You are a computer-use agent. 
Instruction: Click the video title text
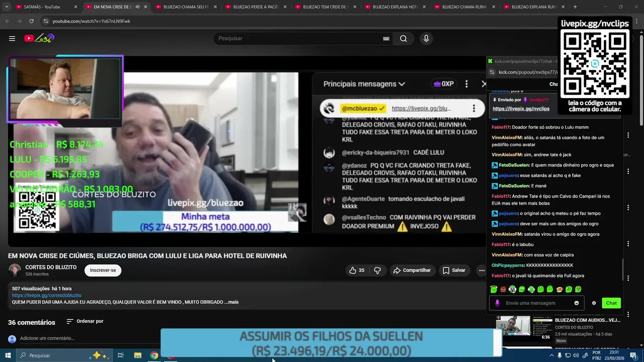(x=147, y=256)
